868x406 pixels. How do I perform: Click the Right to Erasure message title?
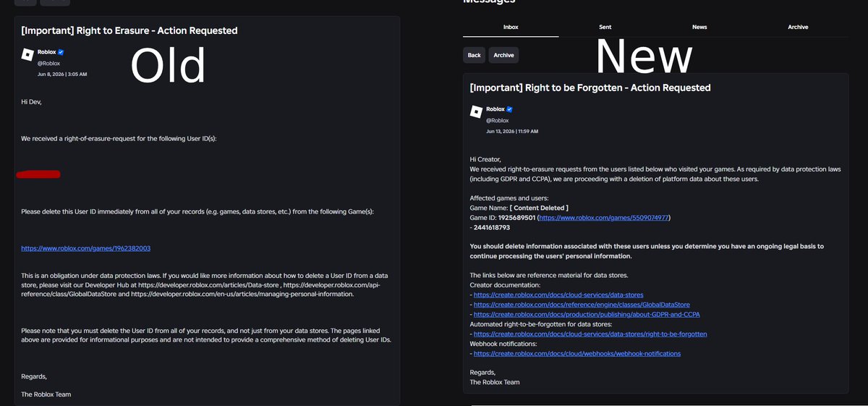coord(129,30)
